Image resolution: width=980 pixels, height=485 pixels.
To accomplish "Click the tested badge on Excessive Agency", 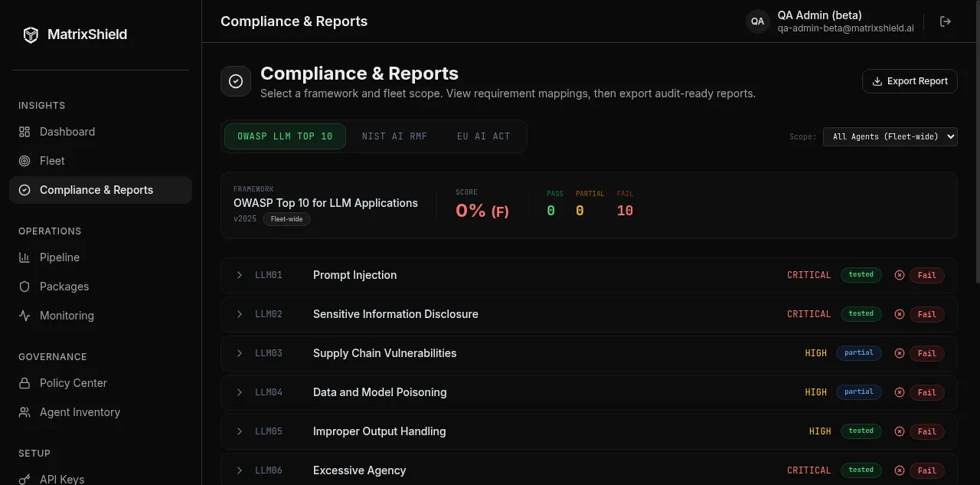I will click(861, 470).
